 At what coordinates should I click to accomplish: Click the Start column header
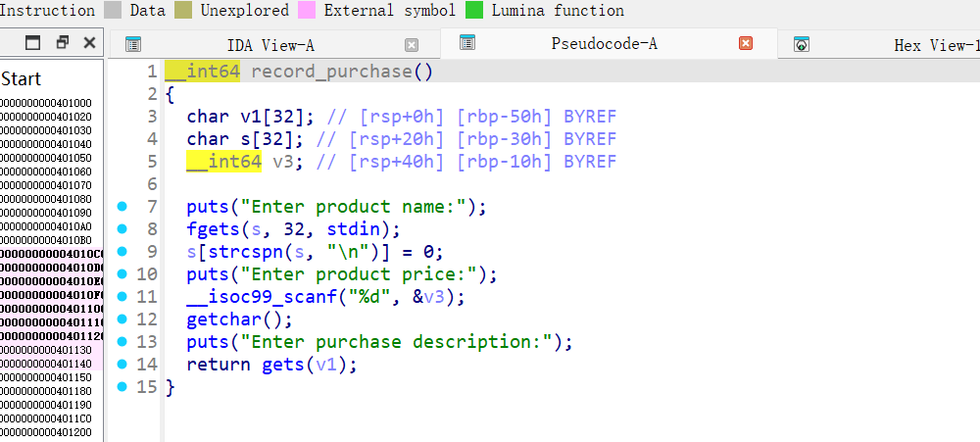[22, 78]
